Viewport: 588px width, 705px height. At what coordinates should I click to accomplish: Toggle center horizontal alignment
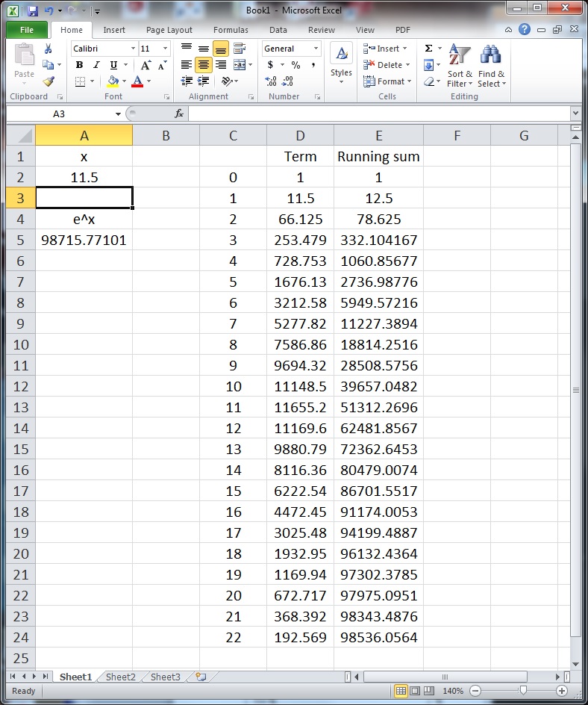click(204, 65)
